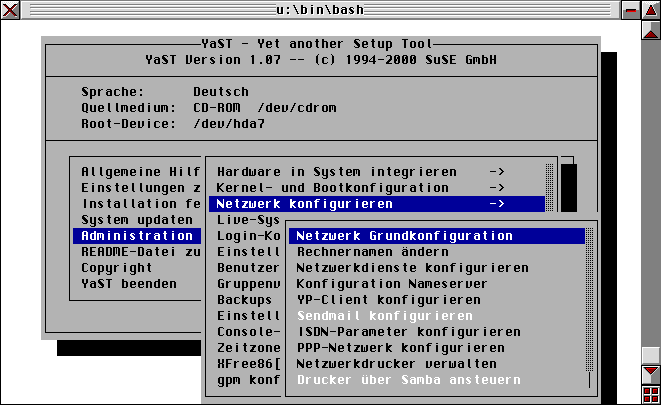Click the window zoom box in title bar

click(631, 10)
